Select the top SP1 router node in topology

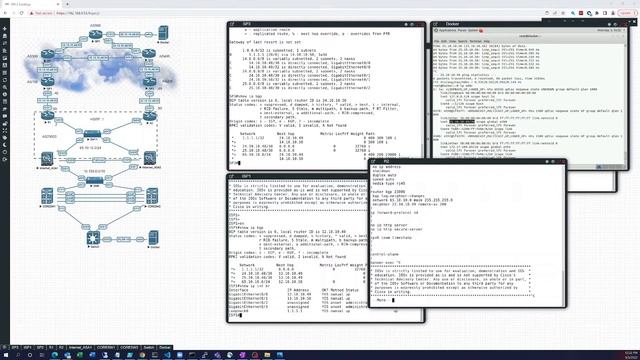(x=95, y=34)
